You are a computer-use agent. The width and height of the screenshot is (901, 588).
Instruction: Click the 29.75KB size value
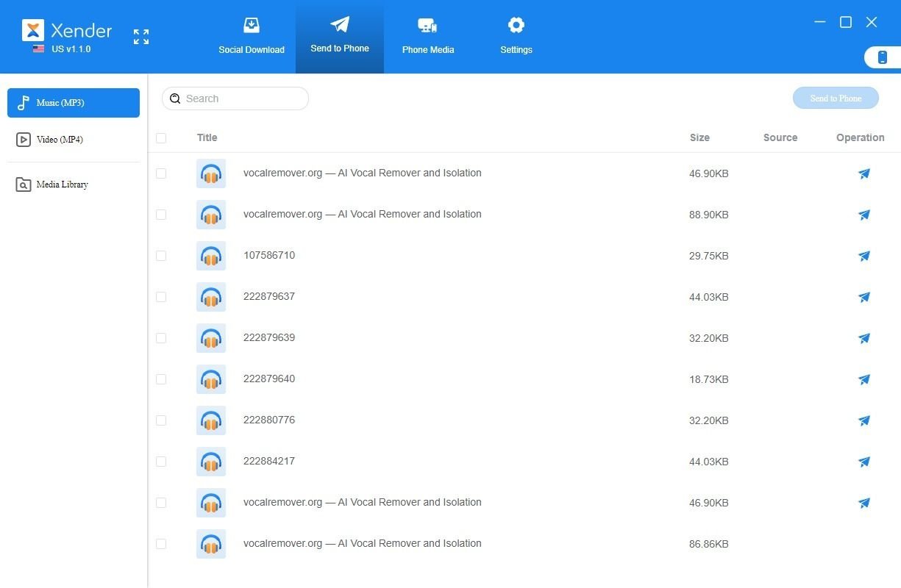[x=709, y=256]
